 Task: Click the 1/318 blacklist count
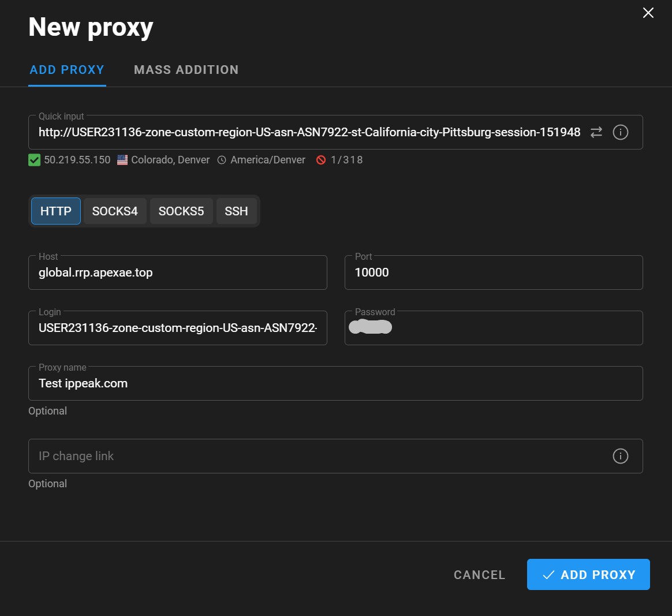tap(347, 160)
